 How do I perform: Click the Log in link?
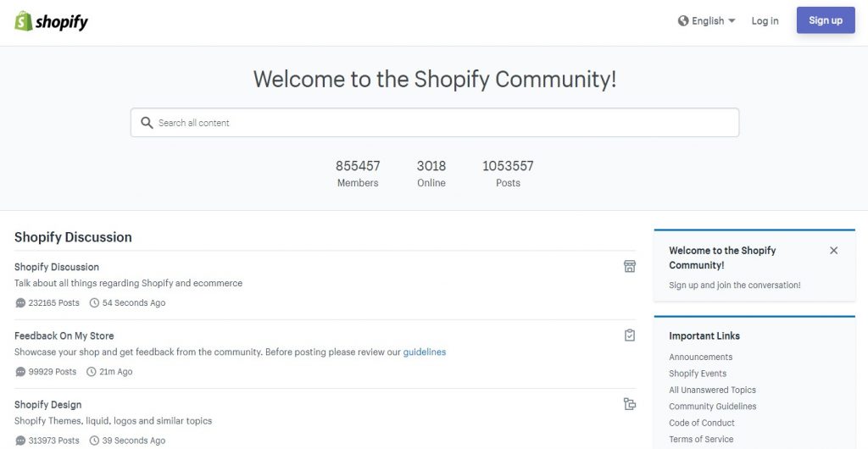click(765, 20)
